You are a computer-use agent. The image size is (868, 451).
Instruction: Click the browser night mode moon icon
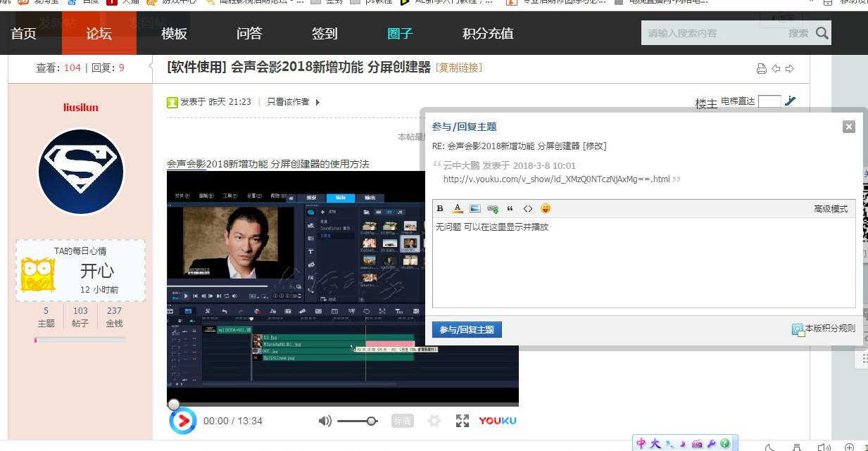click(x=771, y=447)
